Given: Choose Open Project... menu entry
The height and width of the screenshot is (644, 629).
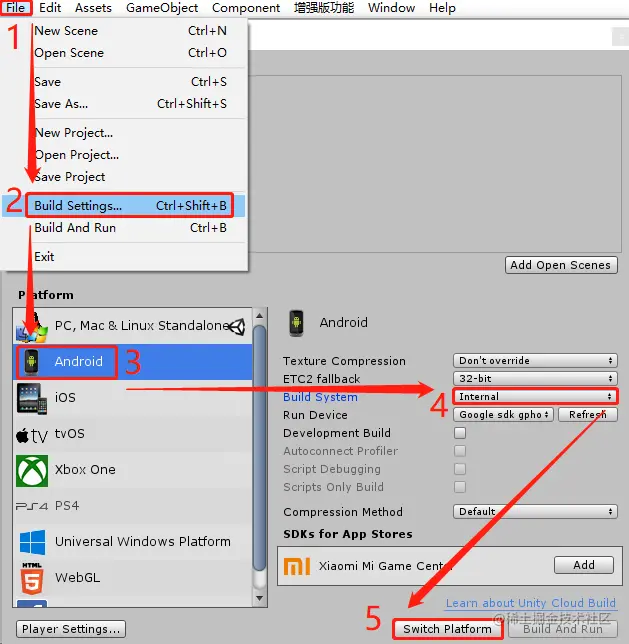Looking at the screenshot, I should (x=124, y=155).
